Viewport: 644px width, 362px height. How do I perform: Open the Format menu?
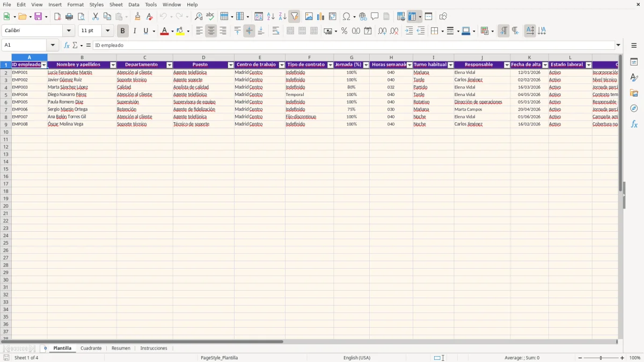75,4
